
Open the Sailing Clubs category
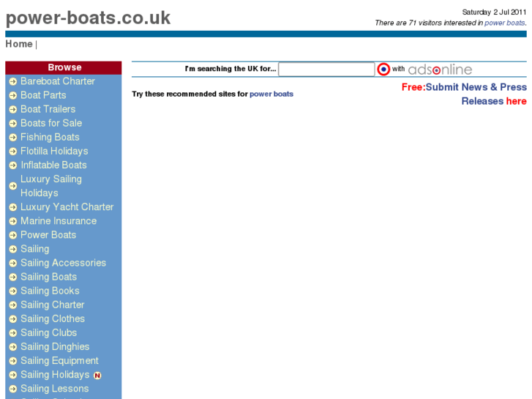tap(49, 332)
